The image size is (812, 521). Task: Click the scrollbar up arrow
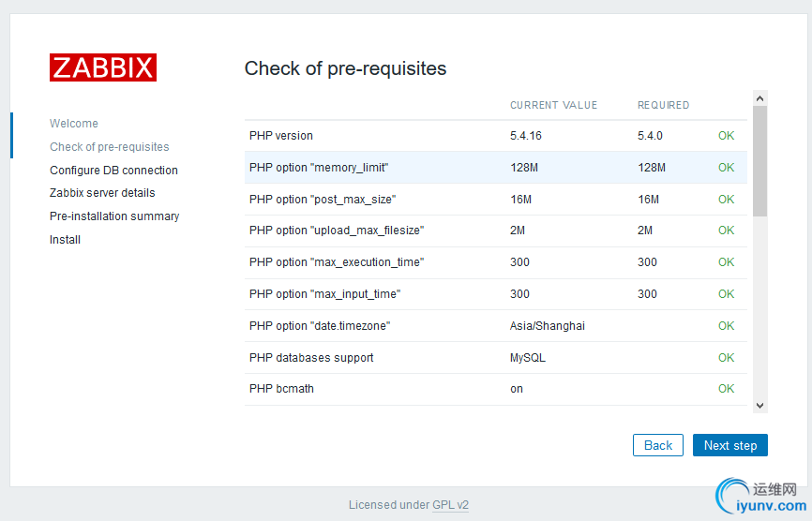tap(759, 97)
